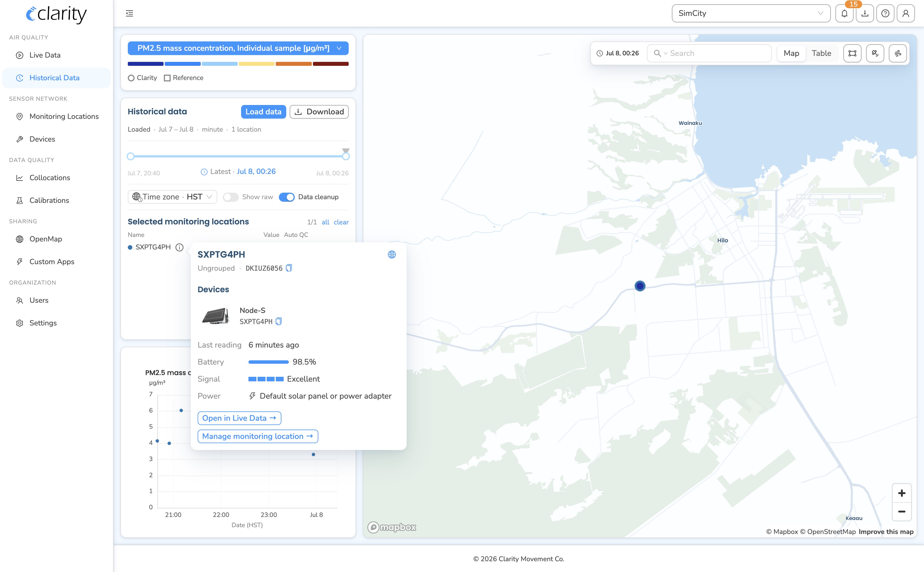Open Custom Apps
Screen dimensions: 924x572
tap(57, 262)
